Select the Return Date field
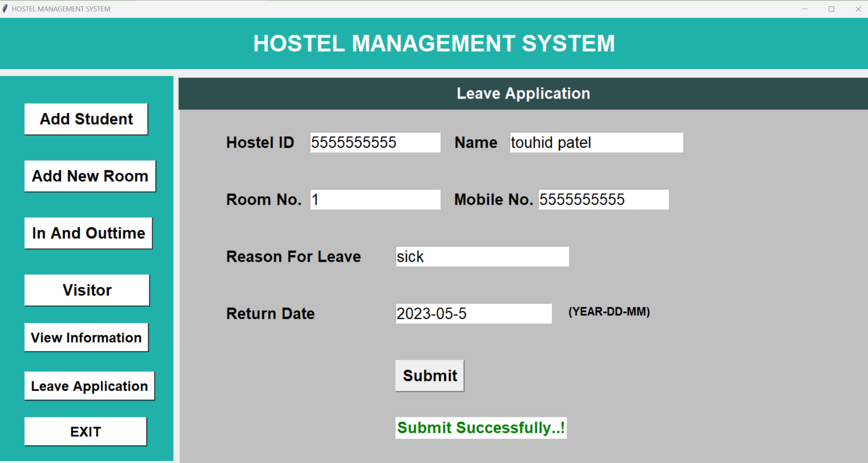Screen dimensions: 868x463 pos(473,313)
